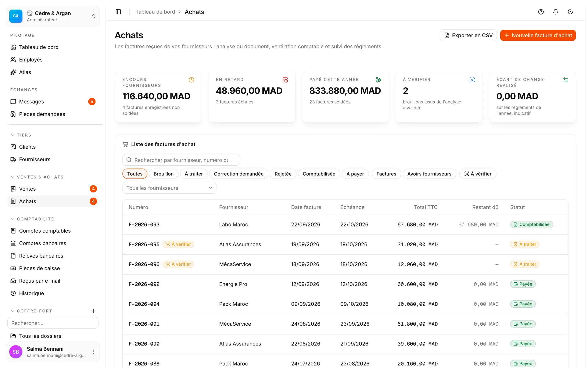The image size is (588, 368).
Task: Click the Payé cette année icon
Action: 378,80
